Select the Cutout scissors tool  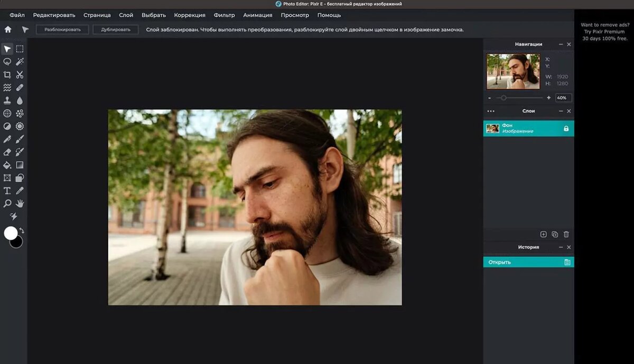pyautogui.click(x=20, y=75)
